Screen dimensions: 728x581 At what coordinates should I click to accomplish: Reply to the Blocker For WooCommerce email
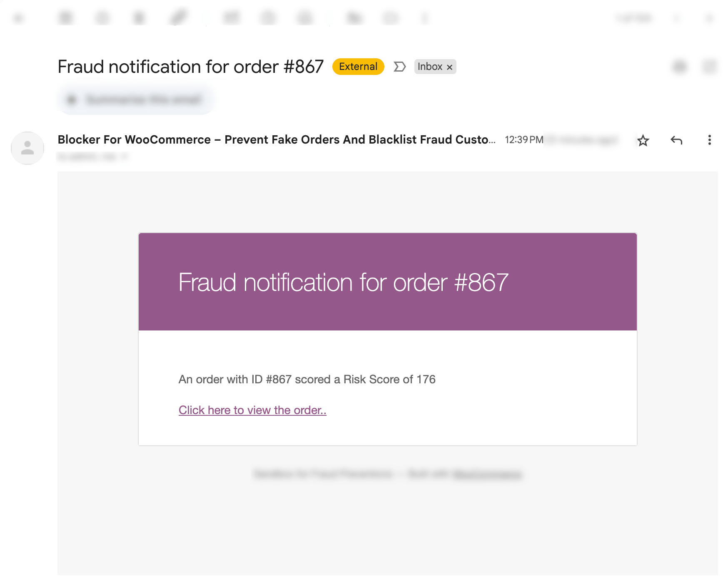coord(676,140)
